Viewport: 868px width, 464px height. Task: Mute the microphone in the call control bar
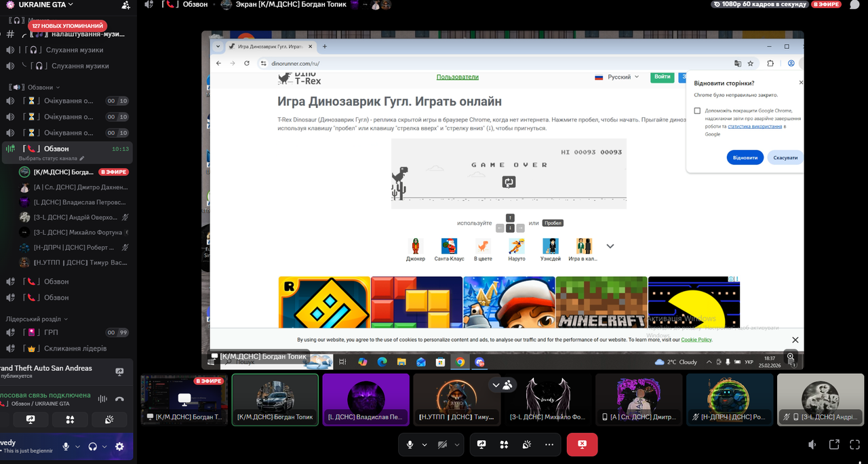[410, 444]
